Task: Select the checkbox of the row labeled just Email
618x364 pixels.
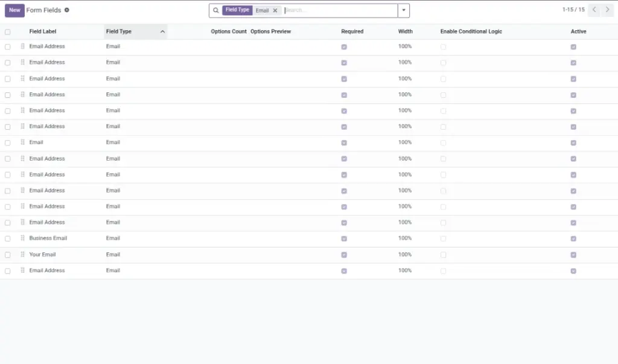Action: [x=7, y=142]
